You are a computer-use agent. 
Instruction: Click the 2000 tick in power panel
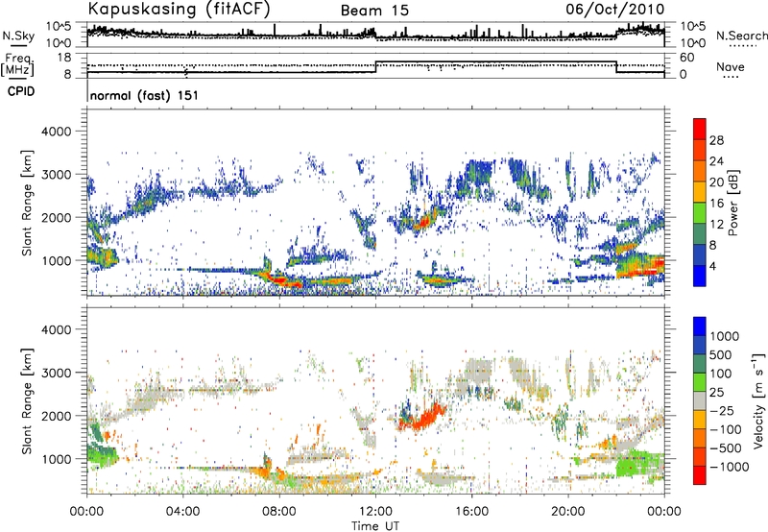[x=56, y=218]
